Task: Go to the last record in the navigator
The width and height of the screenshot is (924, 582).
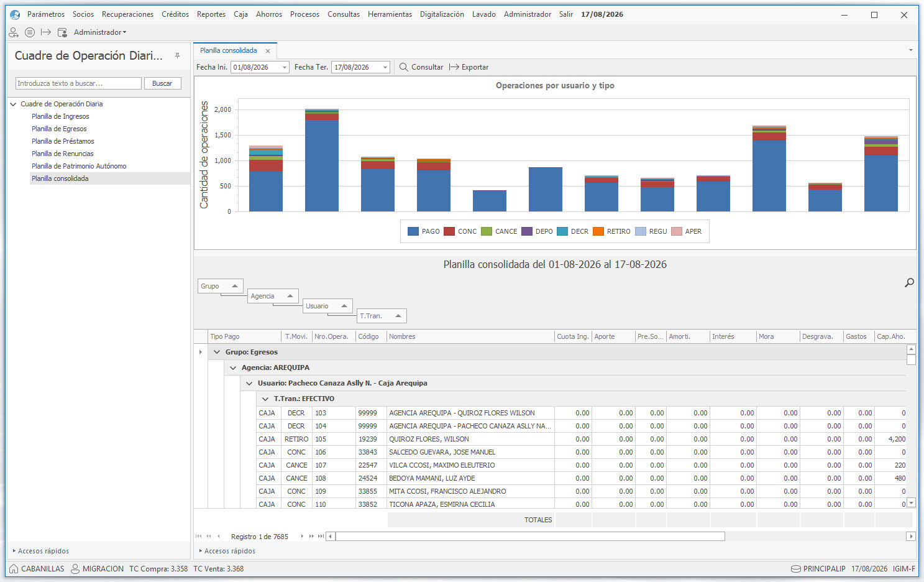Action: tap(321, 536)
